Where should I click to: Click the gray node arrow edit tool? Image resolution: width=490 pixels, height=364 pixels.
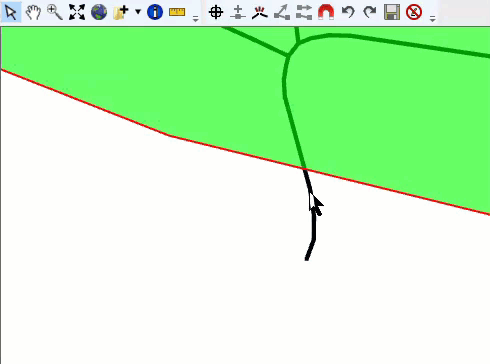(282, 13)
